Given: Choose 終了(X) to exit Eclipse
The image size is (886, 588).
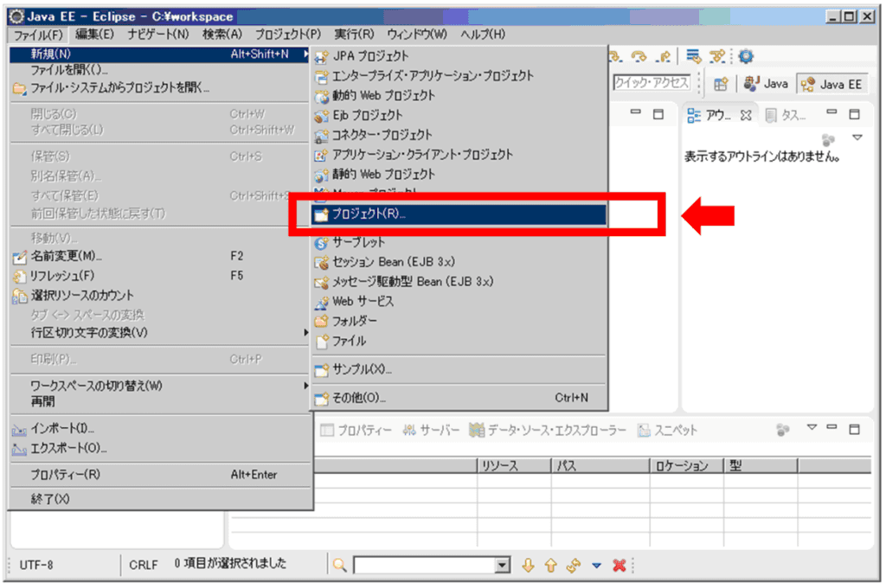Looking at the screenshot, I should click(x=160, y=499).
